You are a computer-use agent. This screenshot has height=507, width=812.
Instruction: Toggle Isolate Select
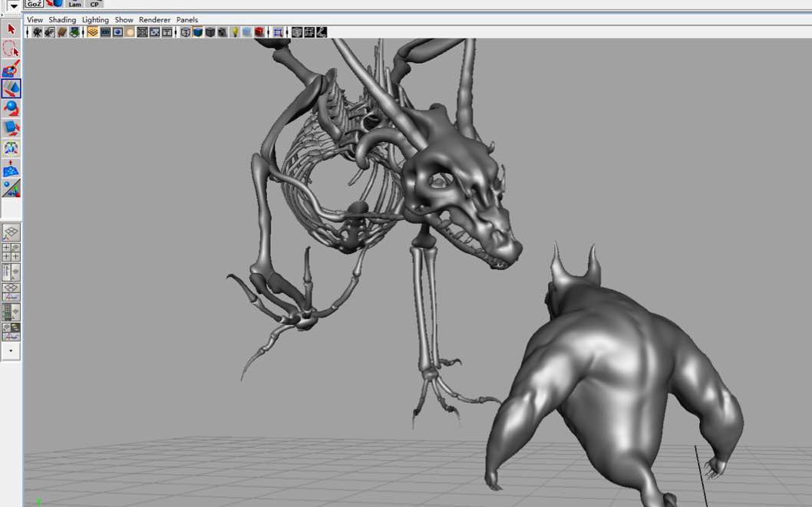click(x=278, y=32)
